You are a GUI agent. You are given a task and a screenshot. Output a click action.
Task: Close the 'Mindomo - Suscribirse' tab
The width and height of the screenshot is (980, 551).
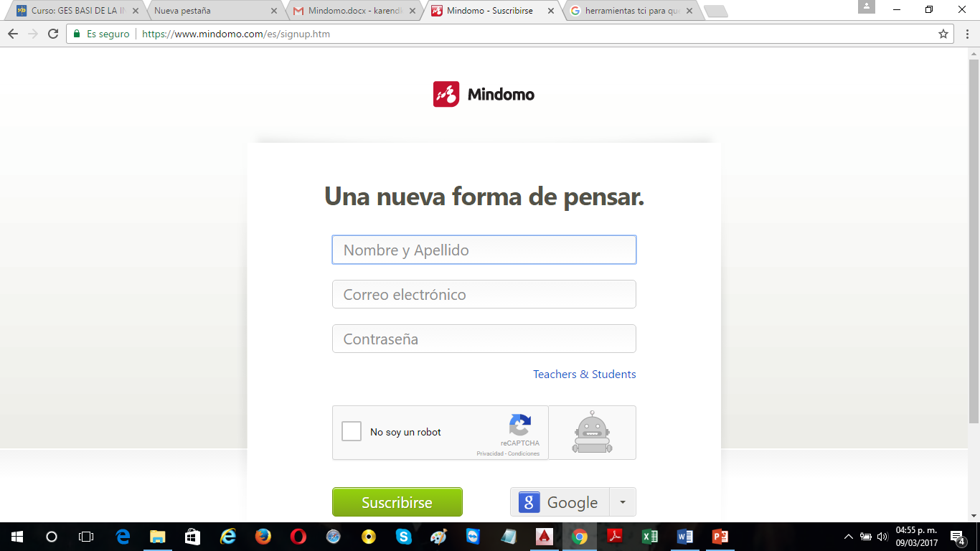click(x=551, y=11)
